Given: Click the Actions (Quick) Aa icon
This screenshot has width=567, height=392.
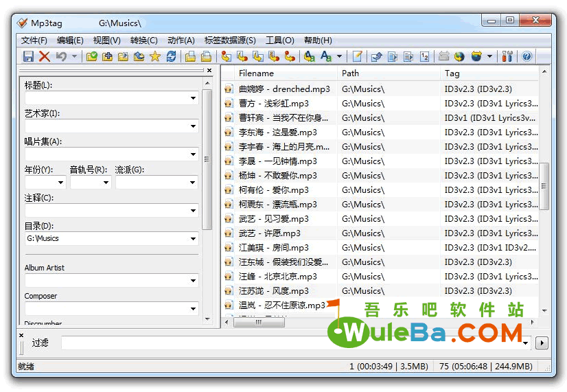Looking at the screenshot, I should click(x=326, y=56).
